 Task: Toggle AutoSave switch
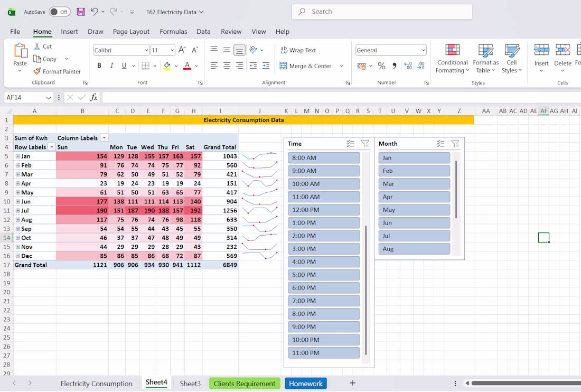(x=59, y=12)
